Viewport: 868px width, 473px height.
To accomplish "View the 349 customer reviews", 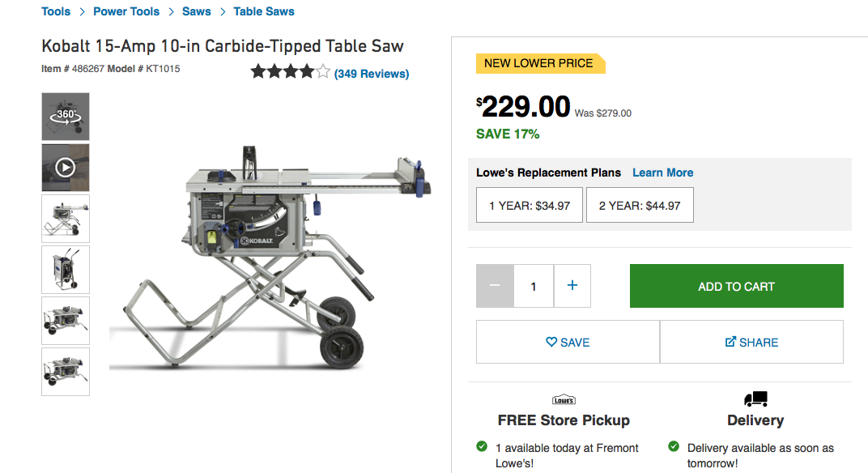I will (x=372, y=74).
